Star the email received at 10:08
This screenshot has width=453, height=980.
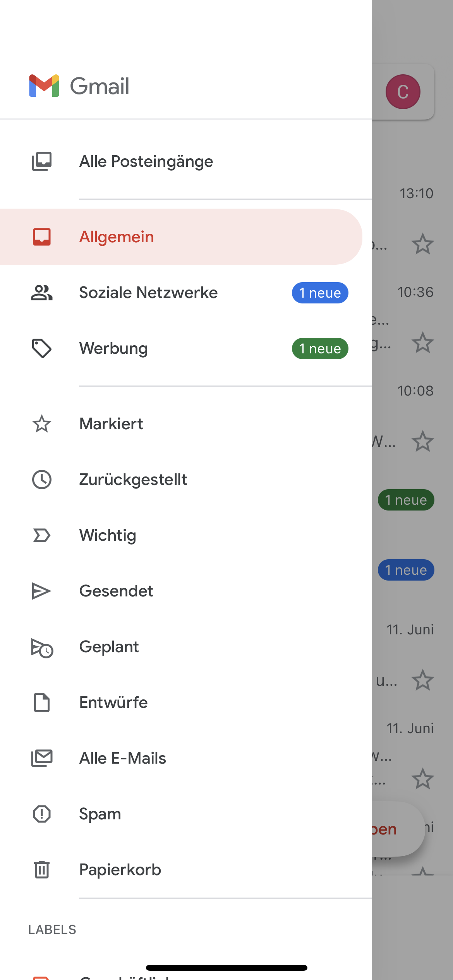pos(422,442)
